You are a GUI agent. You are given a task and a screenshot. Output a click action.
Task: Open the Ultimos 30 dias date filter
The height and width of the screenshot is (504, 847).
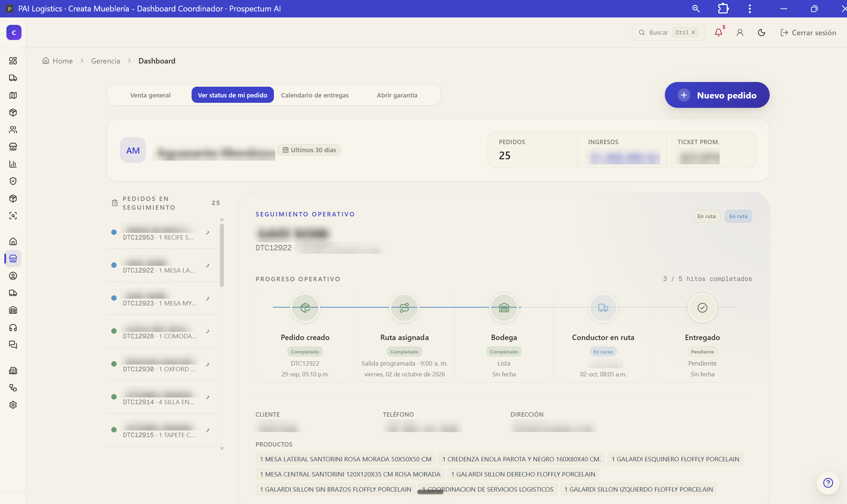pos(309,150)
